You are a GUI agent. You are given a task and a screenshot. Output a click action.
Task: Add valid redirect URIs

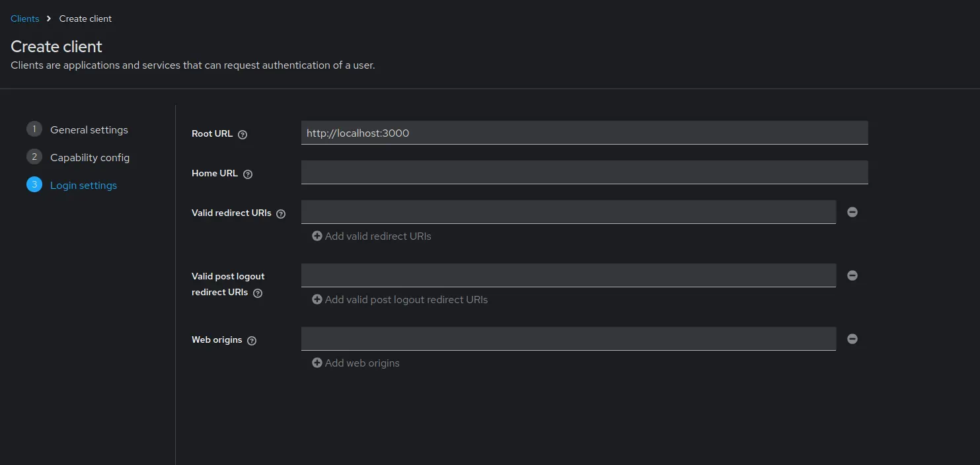371,236
